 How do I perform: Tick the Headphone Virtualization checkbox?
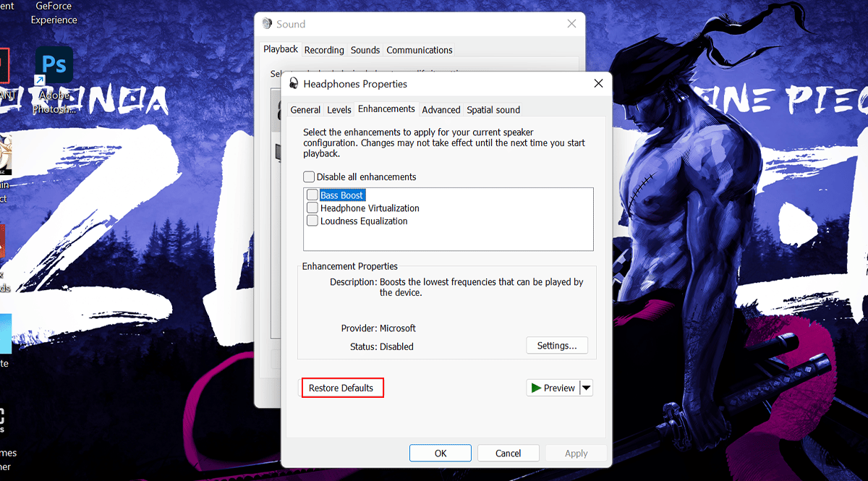pyautogui.click(x=312, y=208)
